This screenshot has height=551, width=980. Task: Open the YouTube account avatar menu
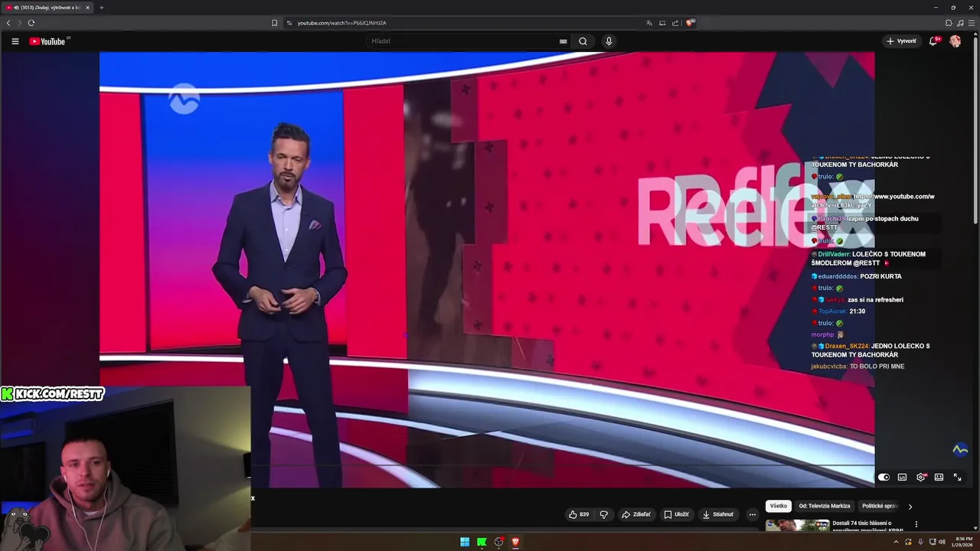pos(955,41)
